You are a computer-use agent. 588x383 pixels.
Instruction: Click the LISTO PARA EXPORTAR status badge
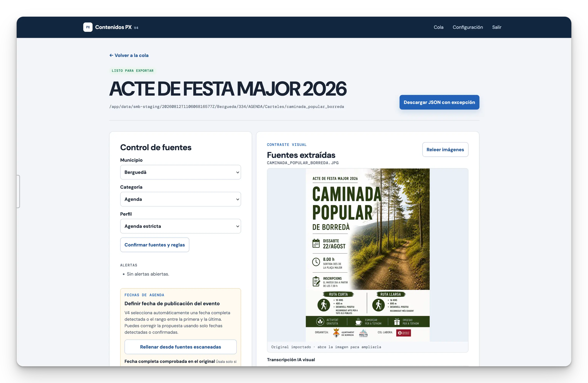132,71
